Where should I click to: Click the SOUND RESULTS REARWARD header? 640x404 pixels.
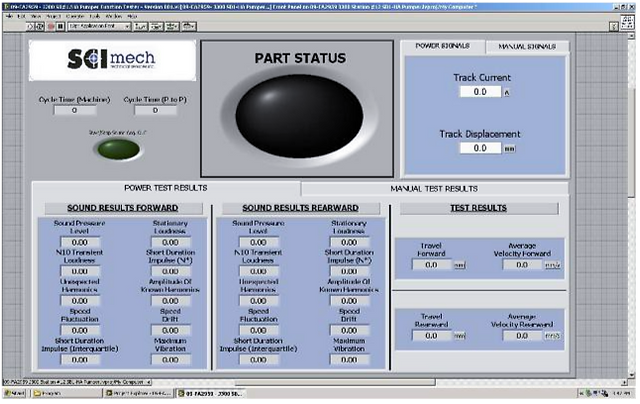click(300, 208)
